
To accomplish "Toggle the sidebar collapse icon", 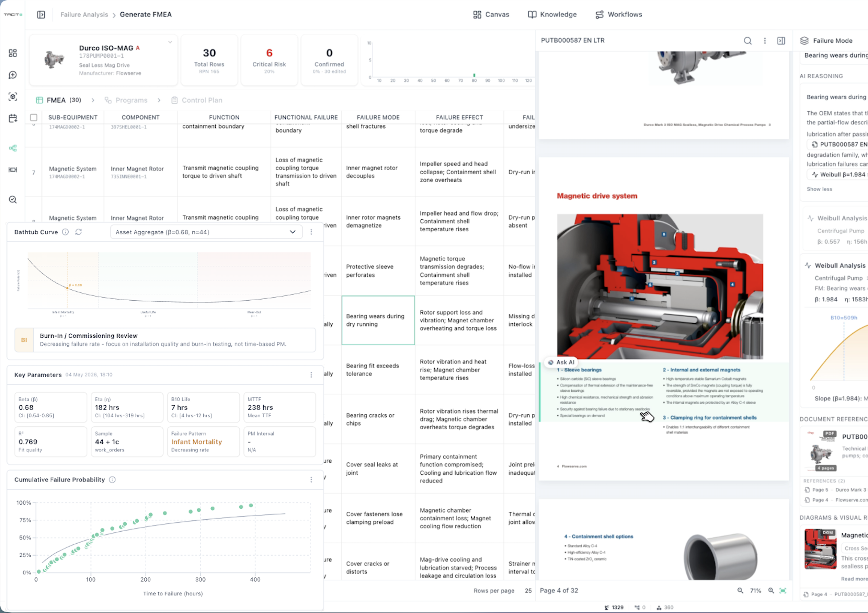I will 41,14.
